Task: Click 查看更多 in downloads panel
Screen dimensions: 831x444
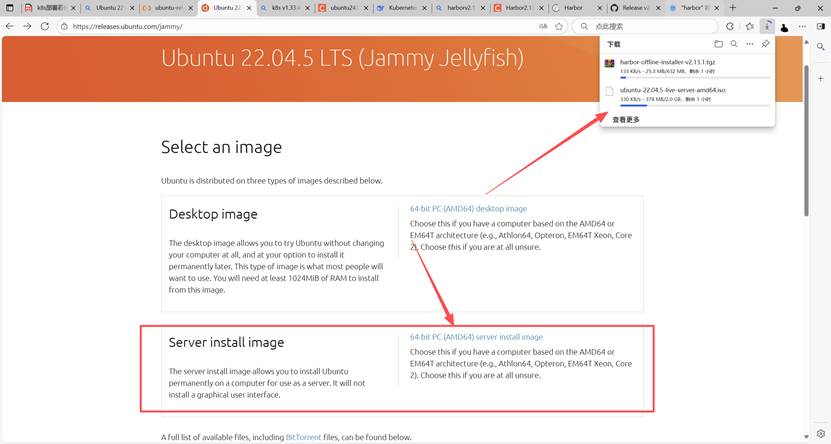Action: coord(626,120)
